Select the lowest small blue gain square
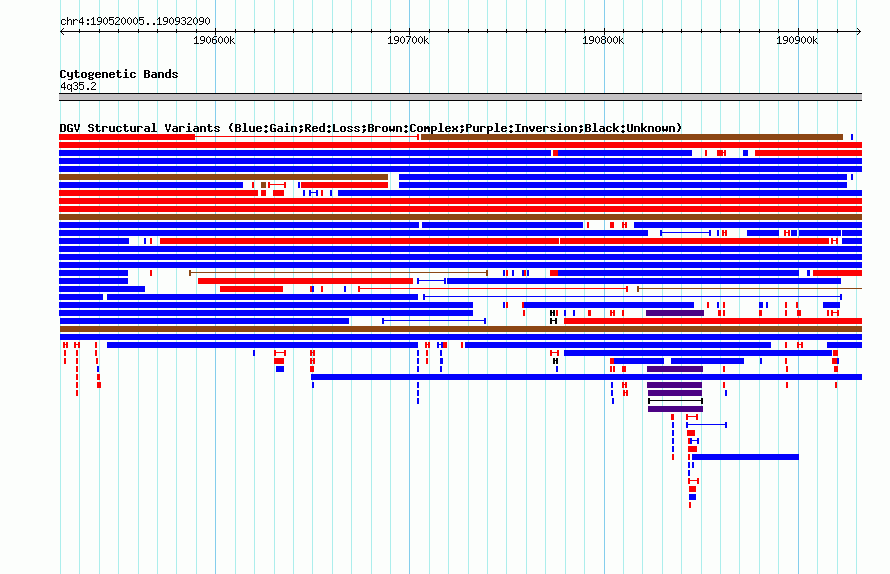The width and height of the screenshot is (890, 574). 692,497
